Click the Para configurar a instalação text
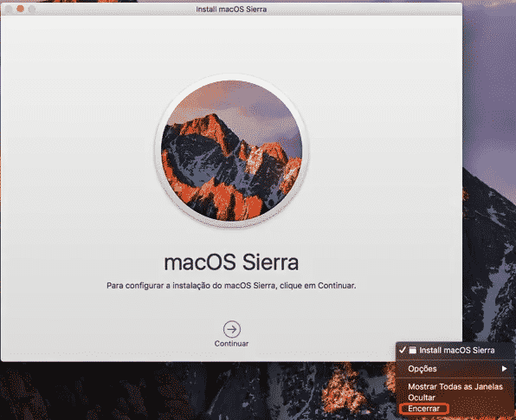Screen dimensions: 516x420 (231, 286)
